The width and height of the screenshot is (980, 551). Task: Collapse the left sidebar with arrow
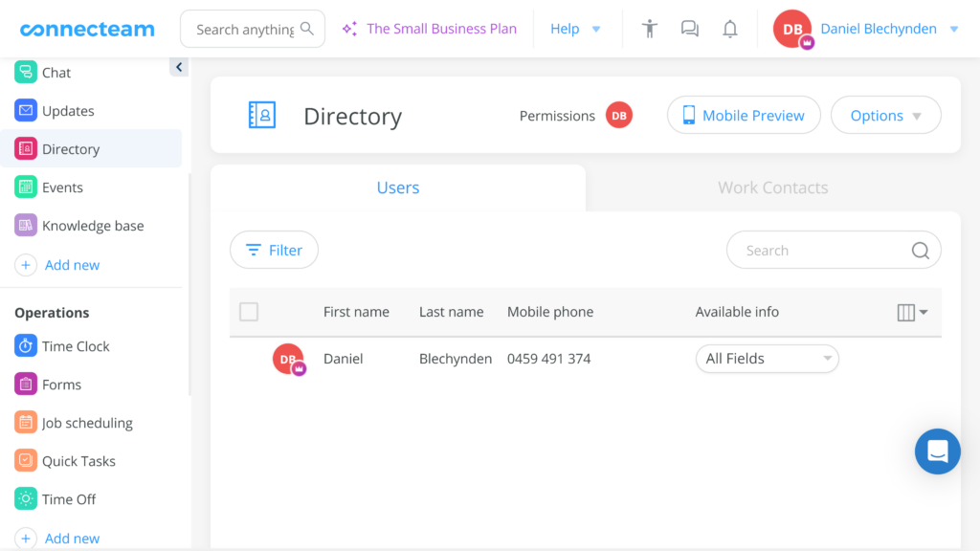[178, 66]
